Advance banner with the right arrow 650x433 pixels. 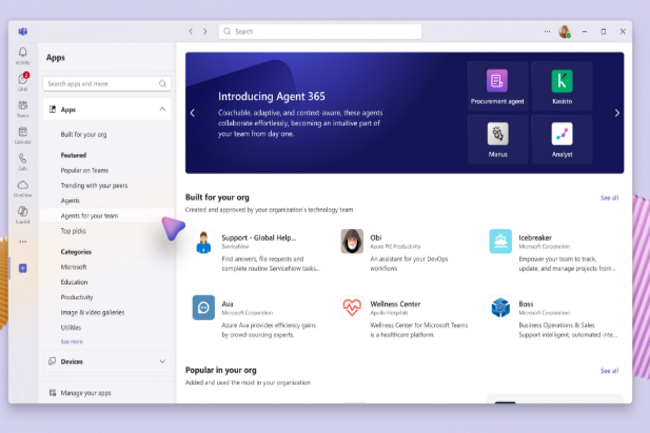click(x=616, y=113)
